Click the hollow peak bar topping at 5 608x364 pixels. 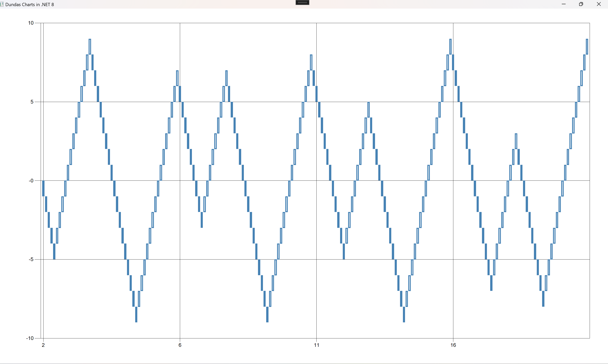[368, 110]
